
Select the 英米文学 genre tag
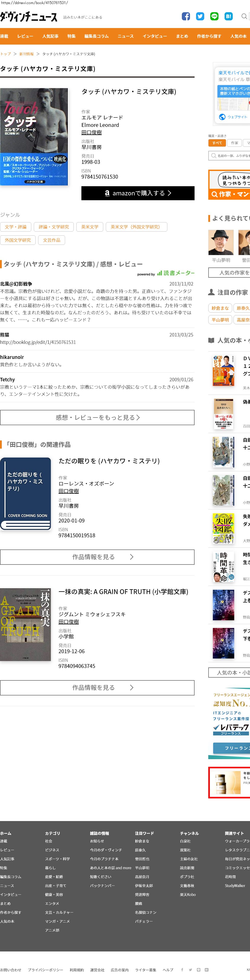pyautogui.click(x=90, y=227)
